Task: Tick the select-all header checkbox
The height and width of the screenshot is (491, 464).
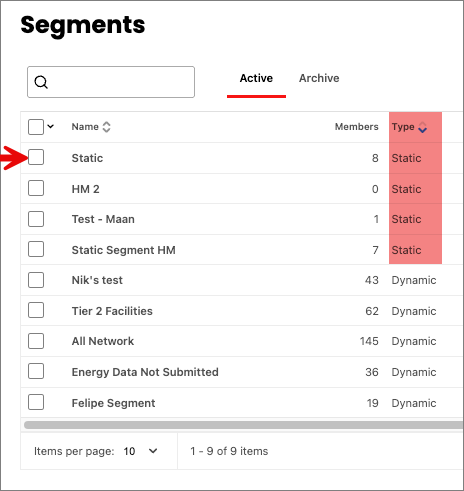Action: pyautogui.click(x=36, y=127)
